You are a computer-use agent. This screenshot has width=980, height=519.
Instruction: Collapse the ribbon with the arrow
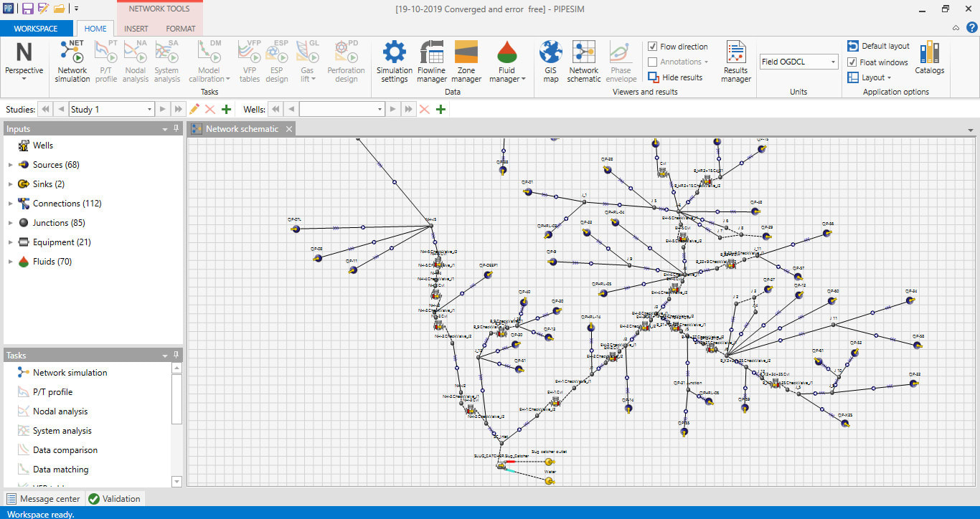956,29
